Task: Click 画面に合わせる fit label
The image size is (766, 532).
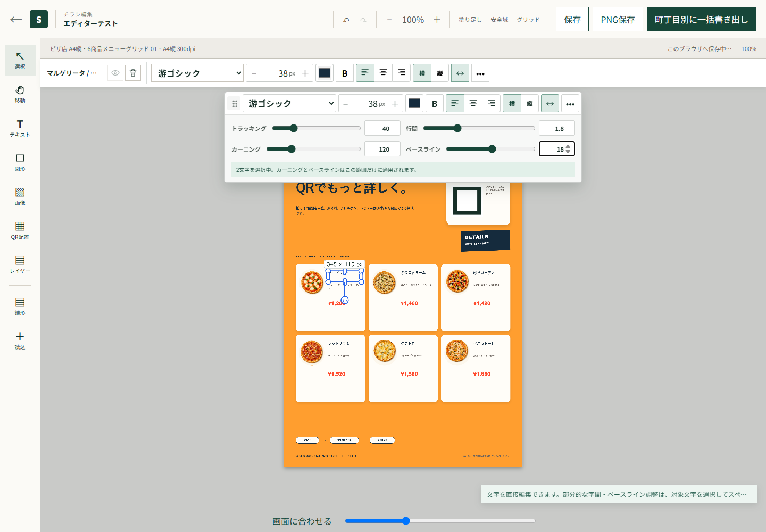Action: [x=302, y=521]
